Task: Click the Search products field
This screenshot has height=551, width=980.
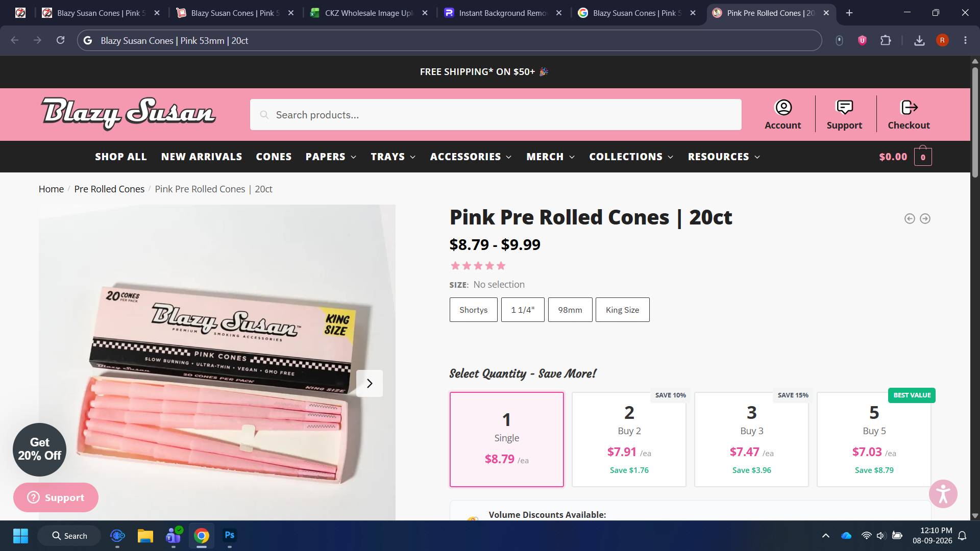Action: click(x=496, y=115)
